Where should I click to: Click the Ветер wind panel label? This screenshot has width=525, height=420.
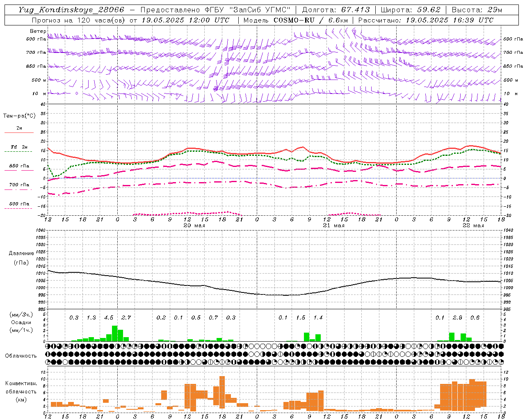38,31
